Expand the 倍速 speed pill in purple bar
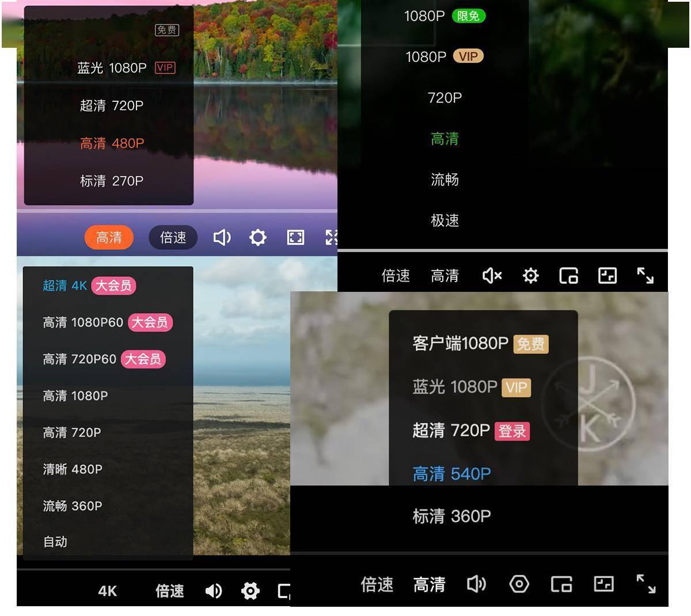Image resolution: width=691 pixels, height=616 pixels. pos(173,237)
